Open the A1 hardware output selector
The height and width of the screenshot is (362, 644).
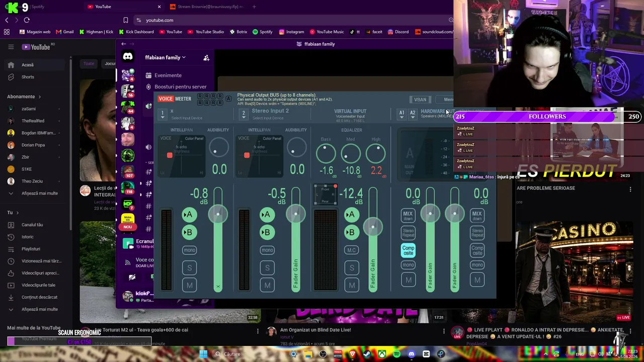click(x=401, y=114)
